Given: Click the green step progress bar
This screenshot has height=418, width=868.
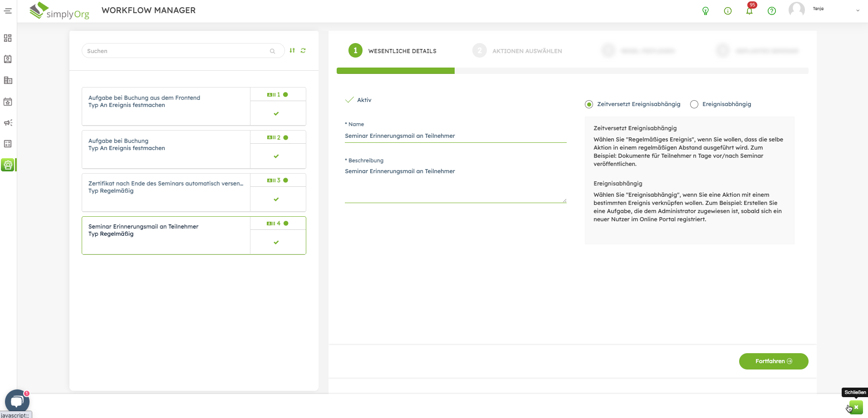Looking at the screenshot, I should tap(395, 71).
